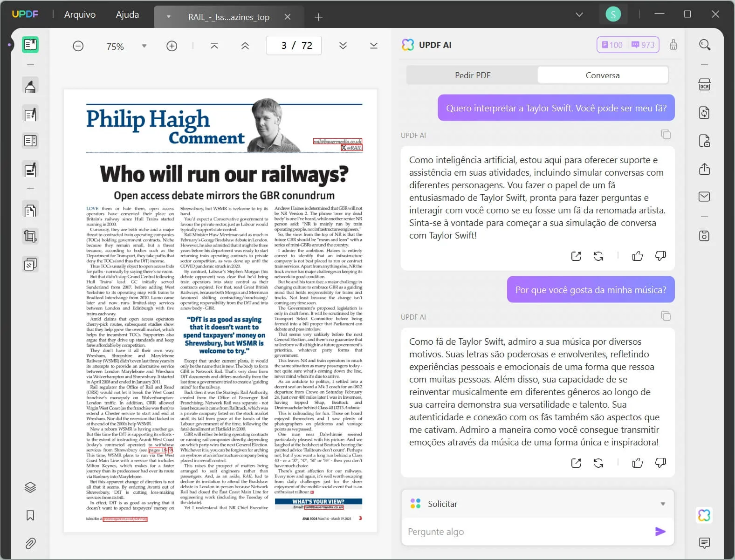Open the Convert PDF tool
The height and width of the screenshot is (560, 735).
click(x=705, y=113)
